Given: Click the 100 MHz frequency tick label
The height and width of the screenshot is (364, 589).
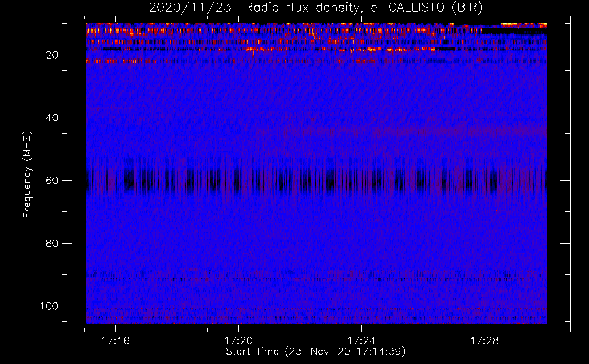Looking at the screenshot, I should (49, 306).
